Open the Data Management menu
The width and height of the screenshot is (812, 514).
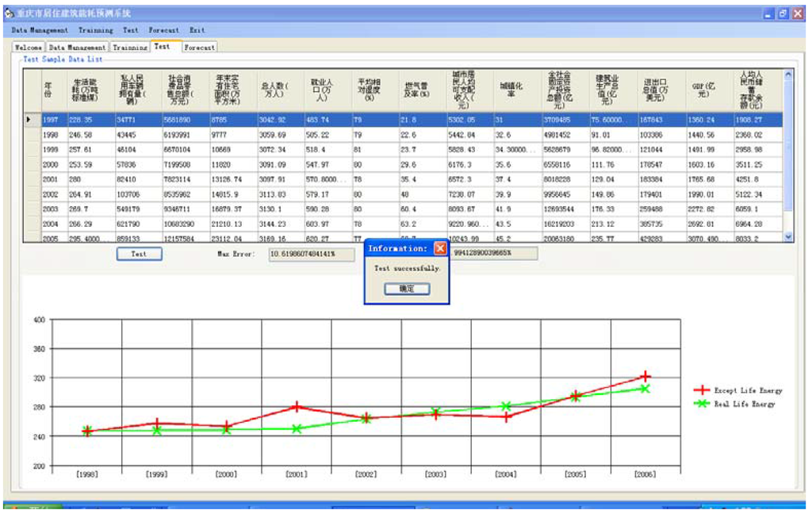click(39, 30)
